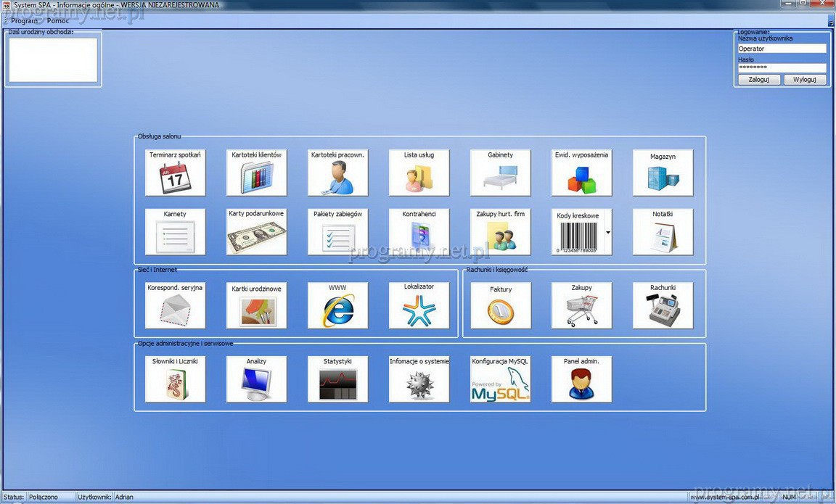This screenshot has height=504, width=836.
Task: Click the Gabinety bed icon
Action: tap(500, 173)
